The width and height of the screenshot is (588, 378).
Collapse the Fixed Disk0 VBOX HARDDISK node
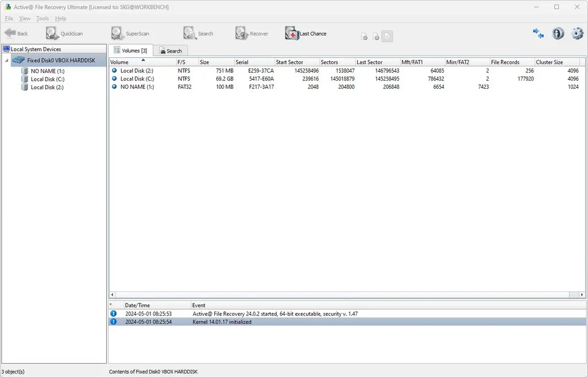(x=6, y=60)
